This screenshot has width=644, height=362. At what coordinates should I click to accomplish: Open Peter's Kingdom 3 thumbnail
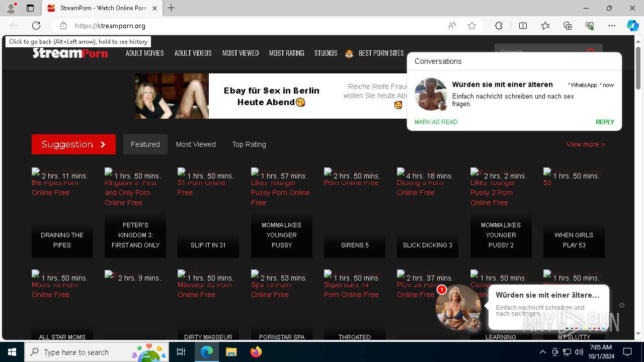coord(135,213)
